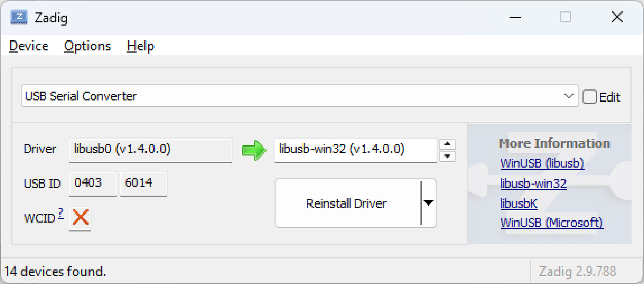Viewport: 644px width, 284px height.
Task: Open the libusb-win32 information link
Action: [x=533, y=184]
